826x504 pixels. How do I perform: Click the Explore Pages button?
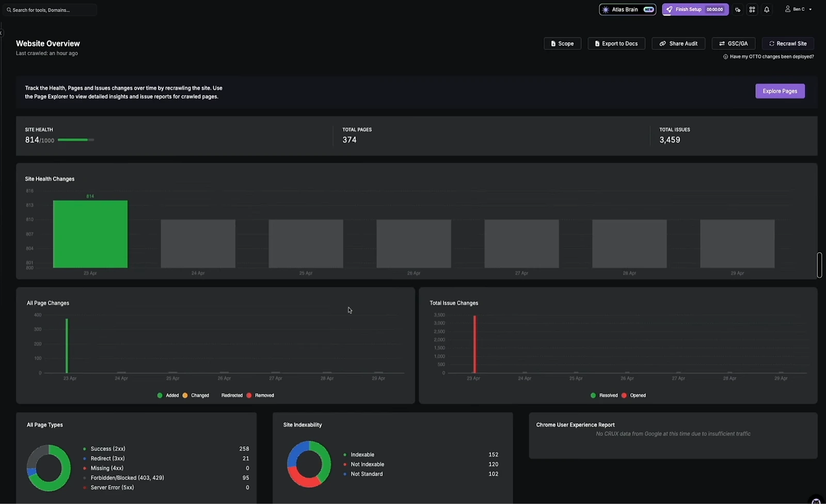(780, 91)
